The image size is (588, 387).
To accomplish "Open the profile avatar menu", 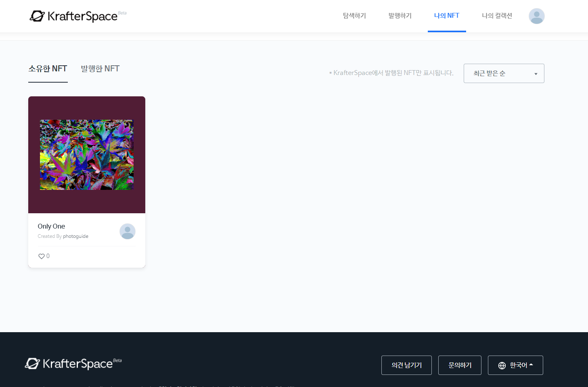I will tap(536, 16).
